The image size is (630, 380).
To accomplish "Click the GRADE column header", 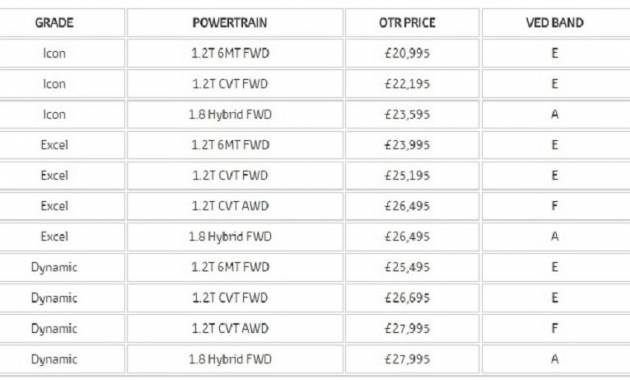I will pos(54,23).
